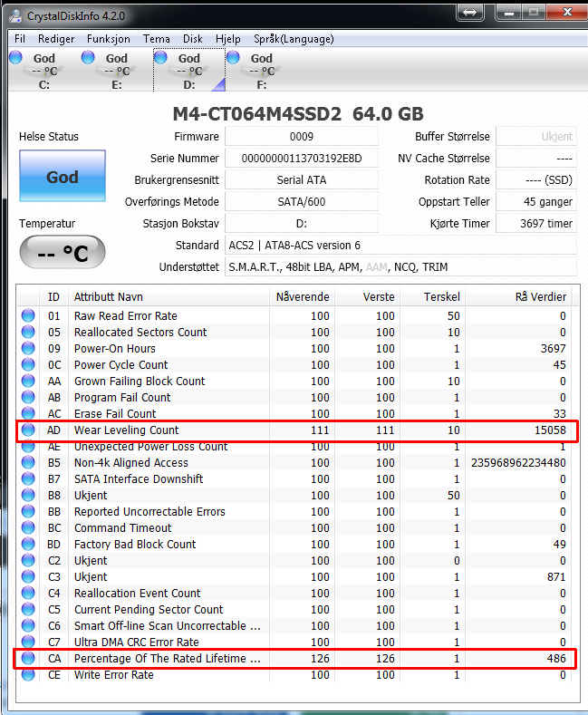Click status icon for Power Cycle Count
This screenshot has height=715, width=588.
coord(28,365)
